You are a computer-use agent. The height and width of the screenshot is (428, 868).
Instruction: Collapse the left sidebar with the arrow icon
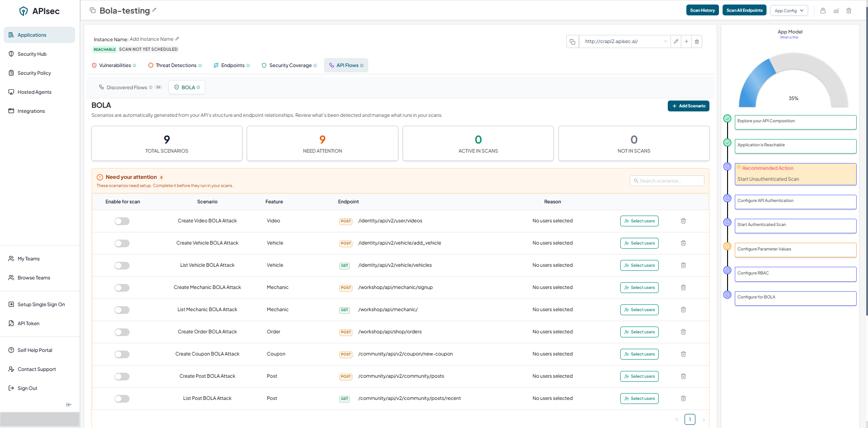coord(69,404)
